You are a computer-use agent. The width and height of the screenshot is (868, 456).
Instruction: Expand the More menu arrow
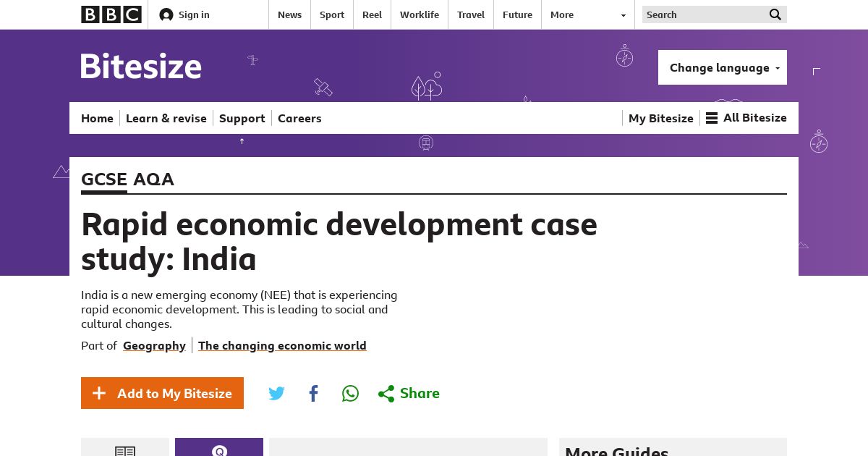624,15
